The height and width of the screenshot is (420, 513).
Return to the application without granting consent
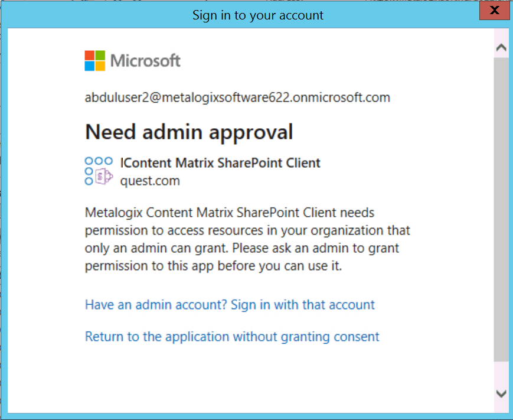pyautogui.click(x=231, y=336)
